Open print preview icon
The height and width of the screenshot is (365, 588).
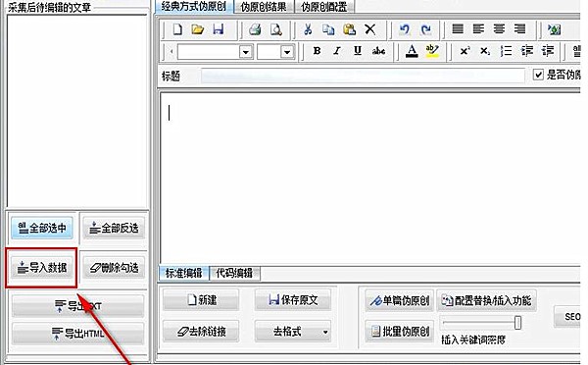pyautogui.click(x=276, y=29)
